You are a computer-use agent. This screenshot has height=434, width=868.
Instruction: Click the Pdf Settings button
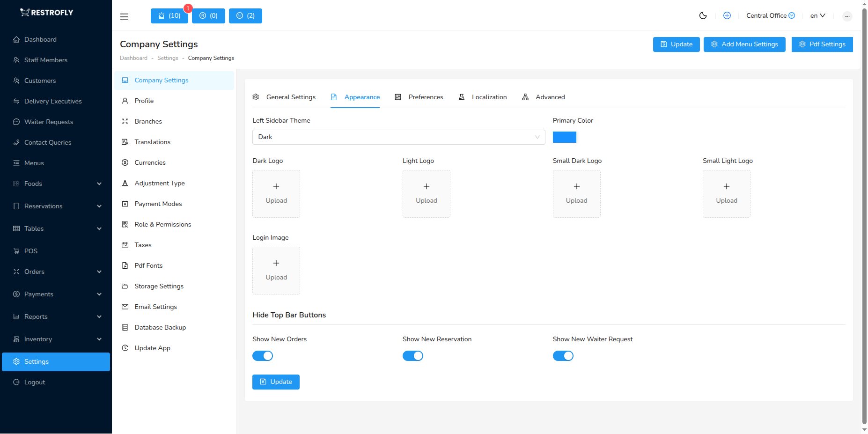(x=822, y=44)
